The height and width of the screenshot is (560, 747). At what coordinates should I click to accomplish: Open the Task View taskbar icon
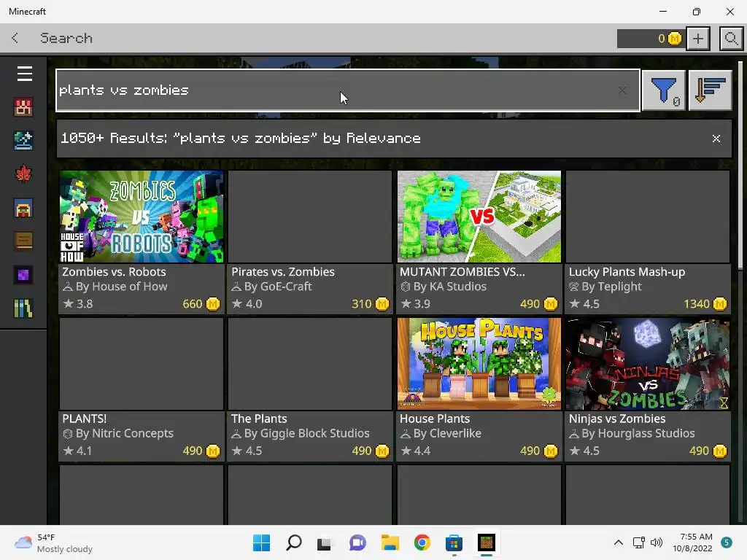(x=325, y=542)
